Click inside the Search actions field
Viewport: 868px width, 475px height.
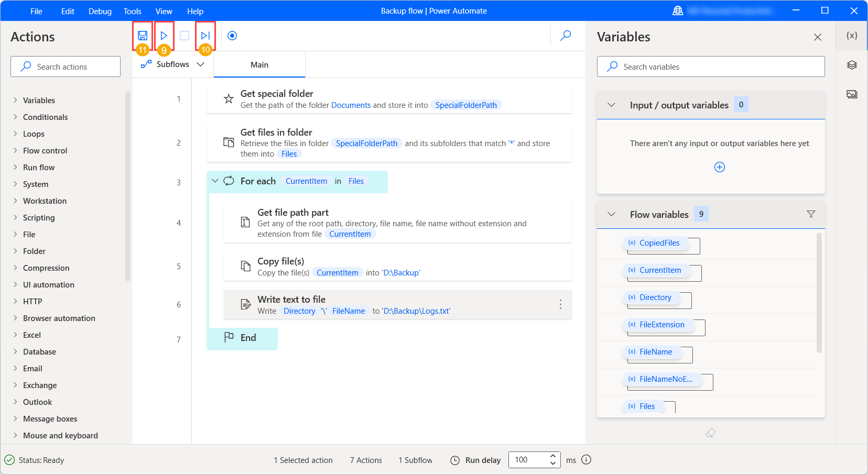click(65, 67)
